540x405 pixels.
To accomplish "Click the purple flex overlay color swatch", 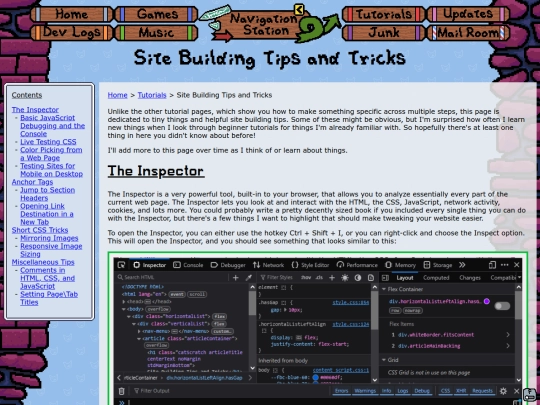I will 487,301.
